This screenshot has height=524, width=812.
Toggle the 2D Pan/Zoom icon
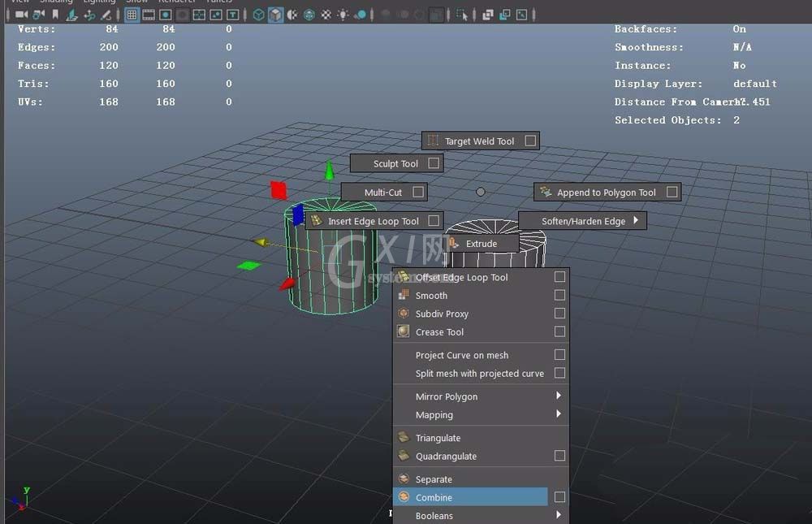click(x=89, y=15)
